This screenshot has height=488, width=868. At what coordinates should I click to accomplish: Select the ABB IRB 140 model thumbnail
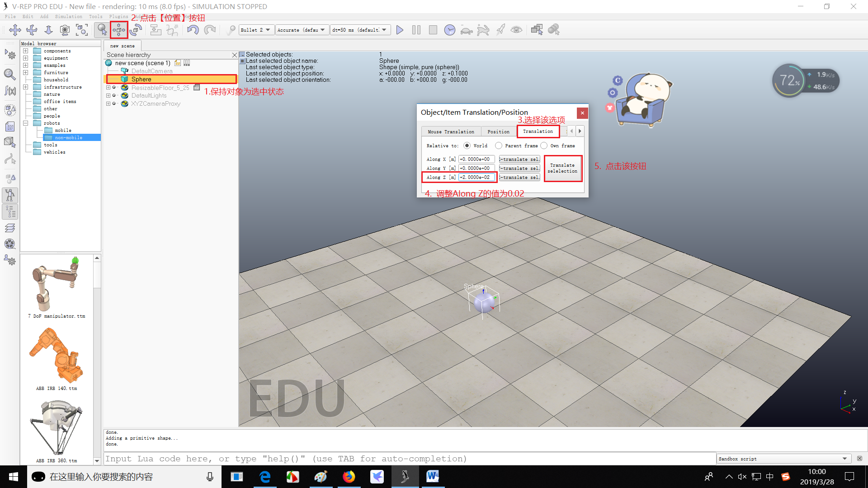57,356
